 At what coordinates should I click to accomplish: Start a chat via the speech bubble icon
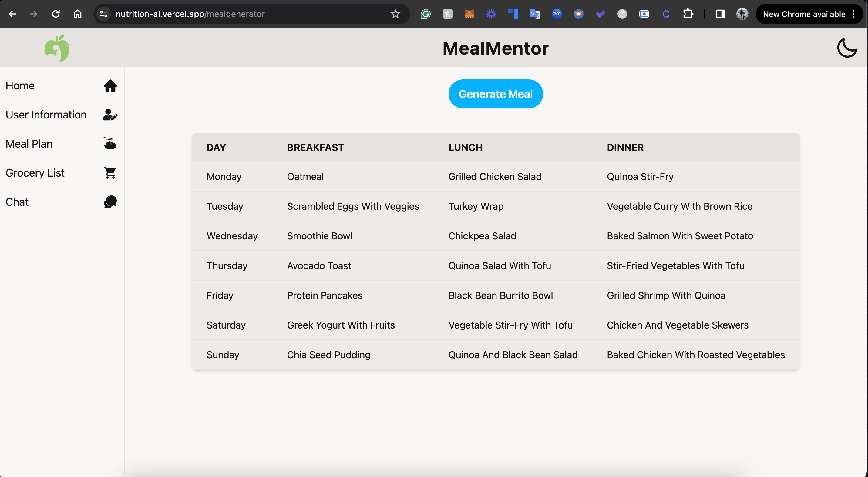pyautogui.click(x=110, y=202)
